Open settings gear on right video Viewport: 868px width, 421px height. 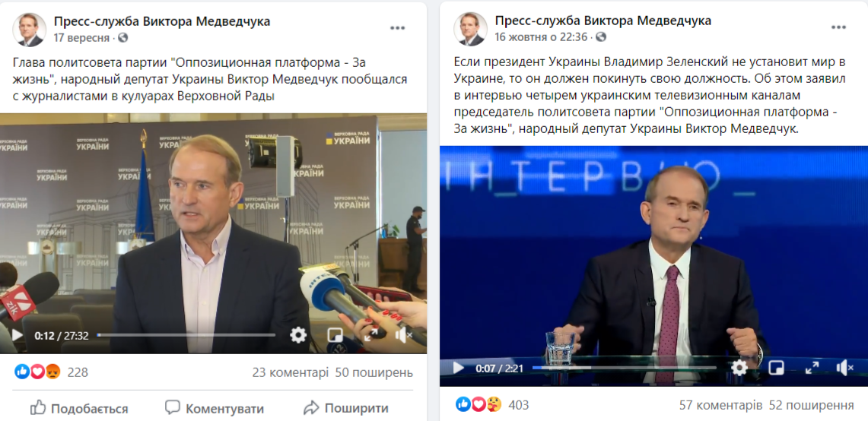pos(739,368)
